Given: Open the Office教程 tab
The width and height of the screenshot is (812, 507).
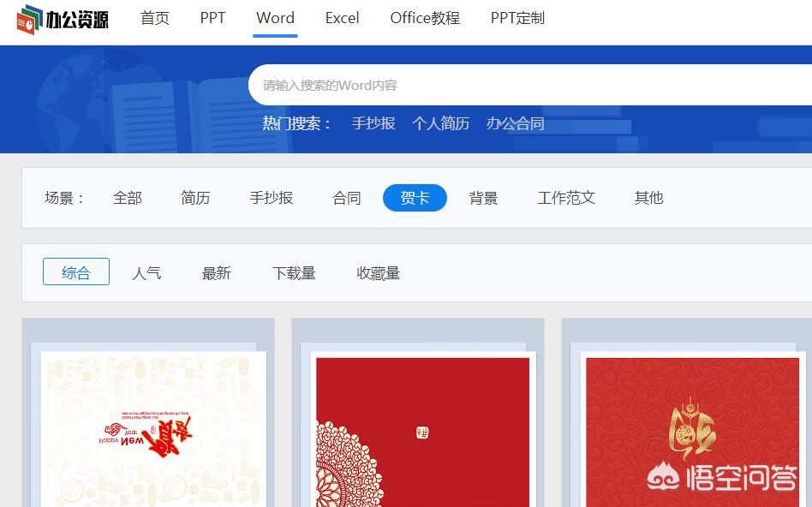Looking at the screenshot, I should point(425,18).
